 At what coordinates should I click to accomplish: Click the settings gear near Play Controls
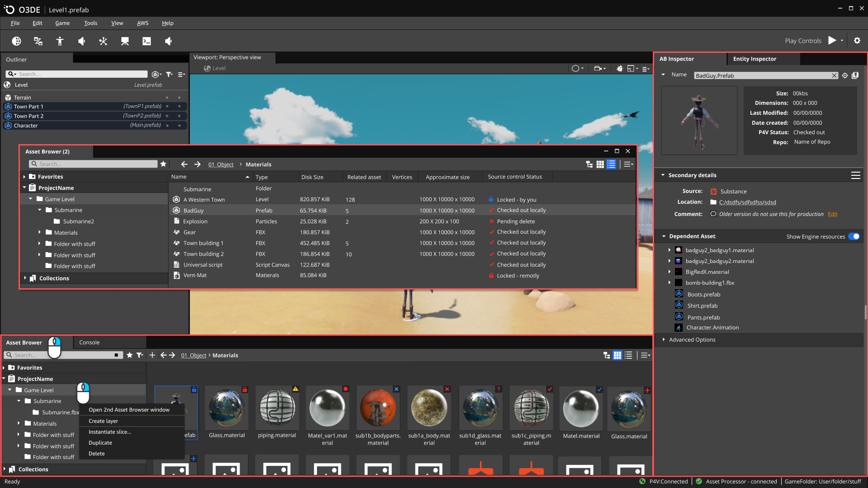coord(857,41)
